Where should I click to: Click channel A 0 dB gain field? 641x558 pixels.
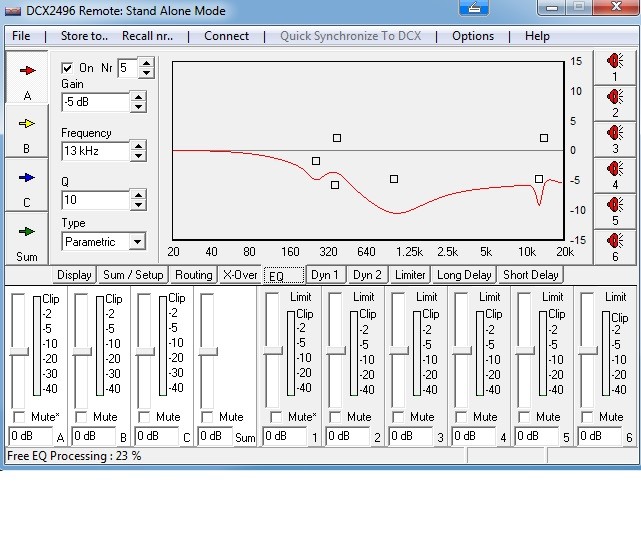click(x=31, y=436)
